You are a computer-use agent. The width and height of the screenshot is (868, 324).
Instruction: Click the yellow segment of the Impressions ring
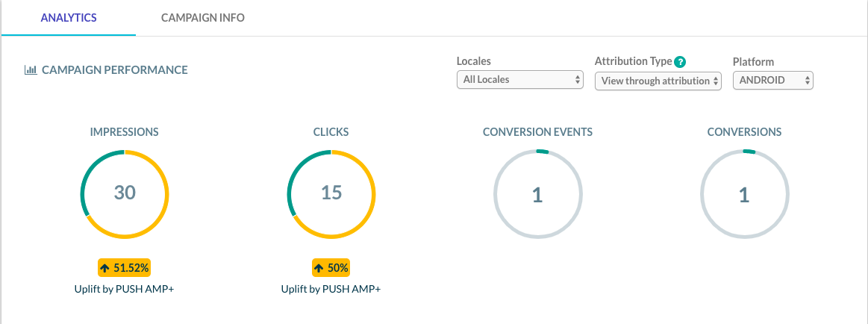pos(166,194)
